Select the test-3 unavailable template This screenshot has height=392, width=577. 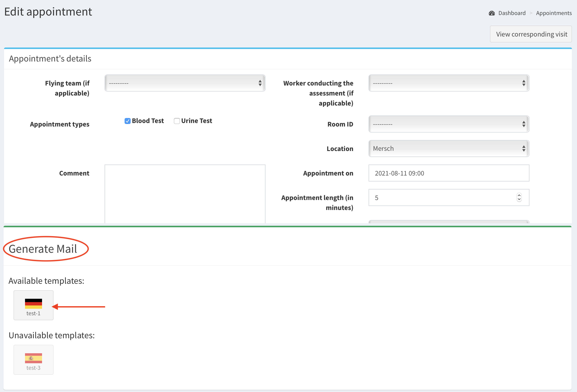point(33,360)
